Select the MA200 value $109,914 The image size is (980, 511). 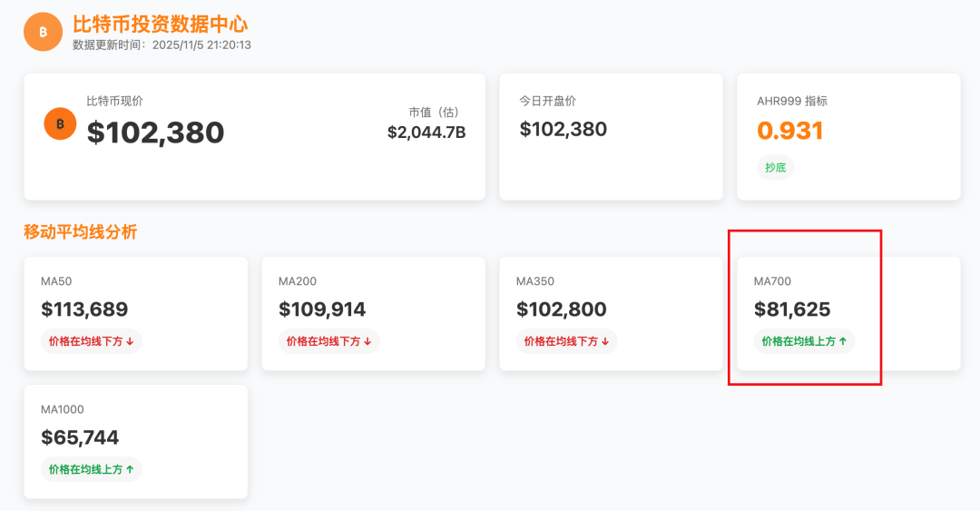tap(322, 309)
